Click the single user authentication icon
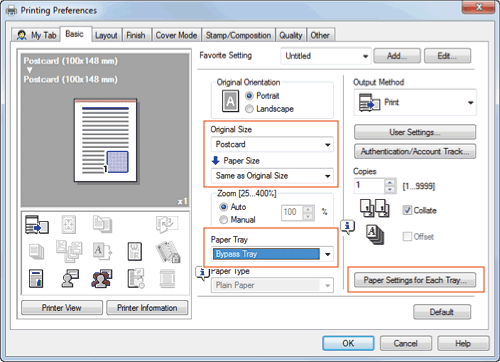The height and width of the screenshot is (362, 500). 70,279
